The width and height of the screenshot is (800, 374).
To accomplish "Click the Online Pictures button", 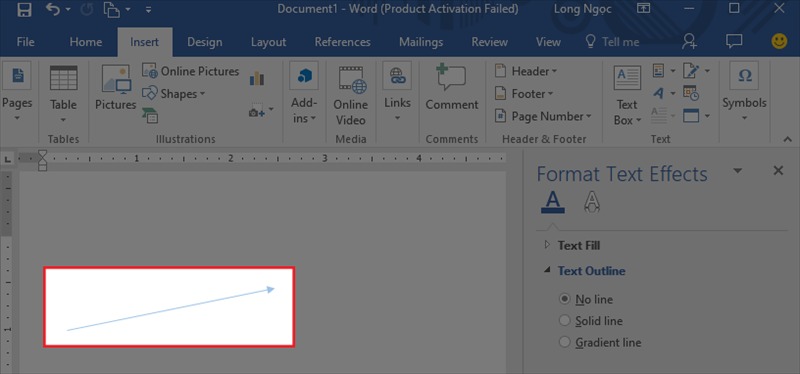I will (190, 71).
